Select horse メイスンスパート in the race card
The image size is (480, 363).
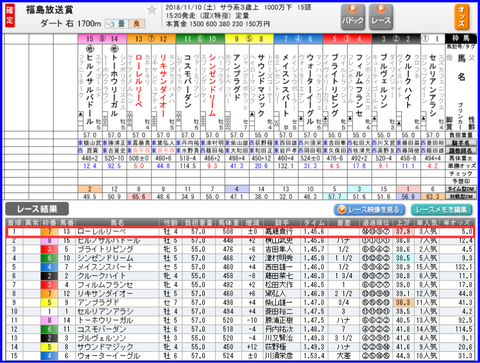click(286, 85)
